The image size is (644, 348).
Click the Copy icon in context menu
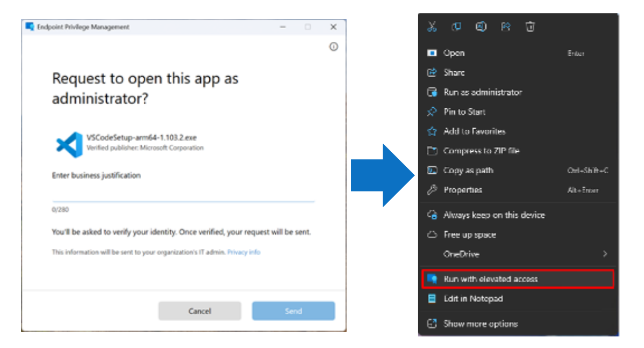click(x=456, y=26)
